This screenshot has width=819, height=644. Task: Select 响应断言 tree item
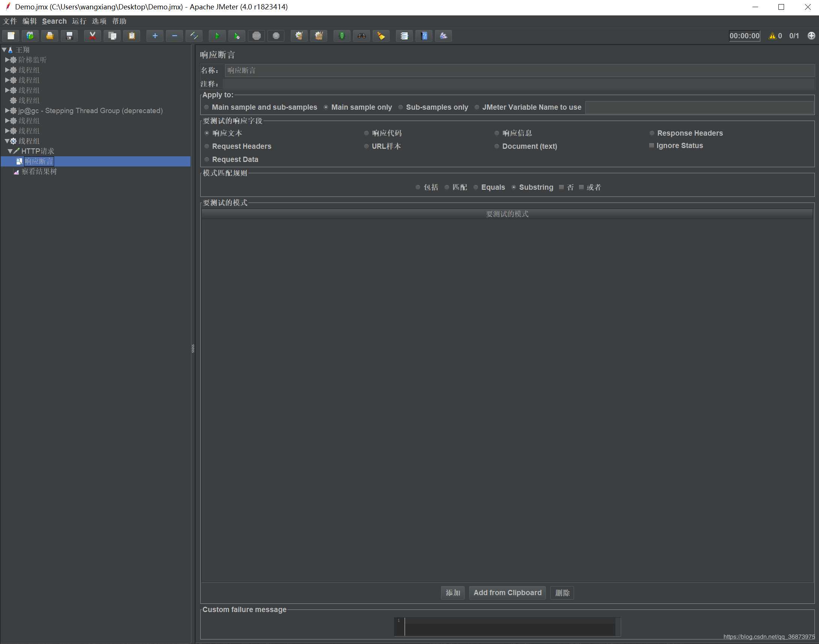[39, 162]
